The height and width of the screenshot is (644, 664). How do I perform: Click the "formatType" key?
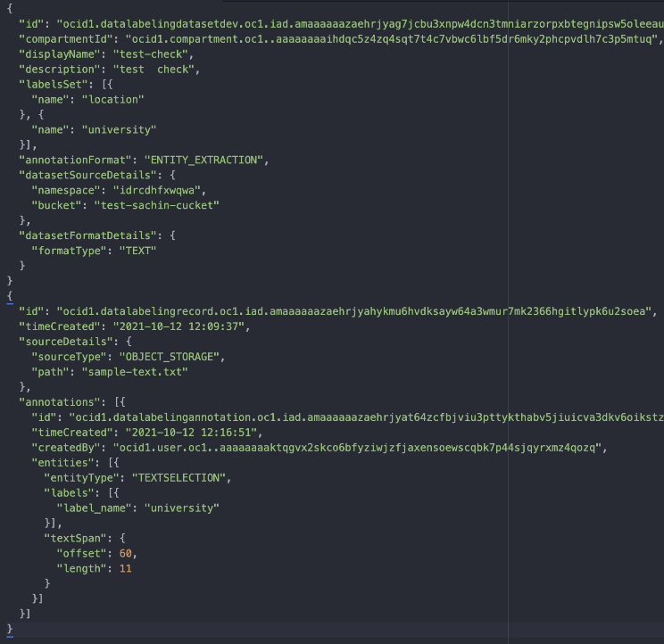pos(69,251)
